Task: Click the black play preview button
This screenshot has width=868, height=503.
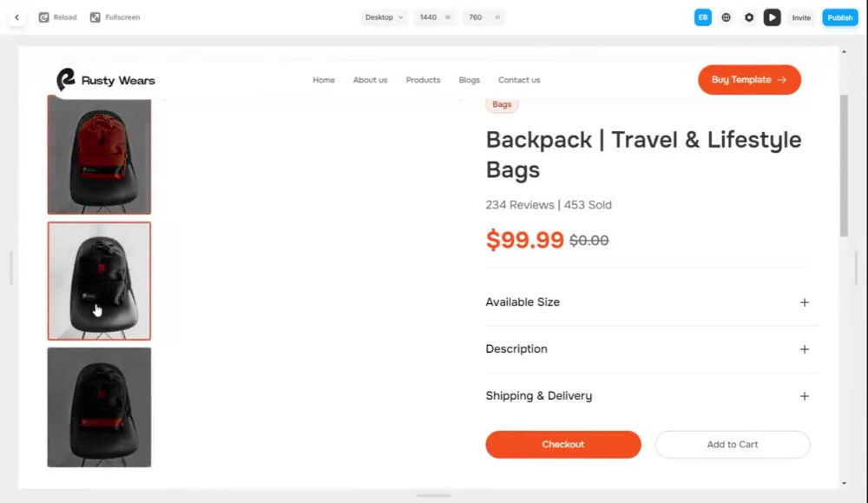Action: click(772, 17)
